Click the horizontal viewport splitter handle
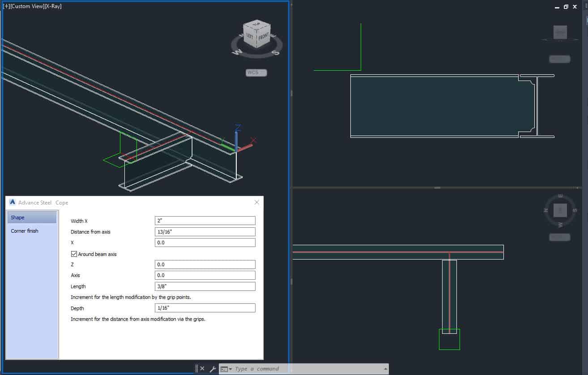The width and height of the screenshot is (588, 375). click(x=438, y=187)
